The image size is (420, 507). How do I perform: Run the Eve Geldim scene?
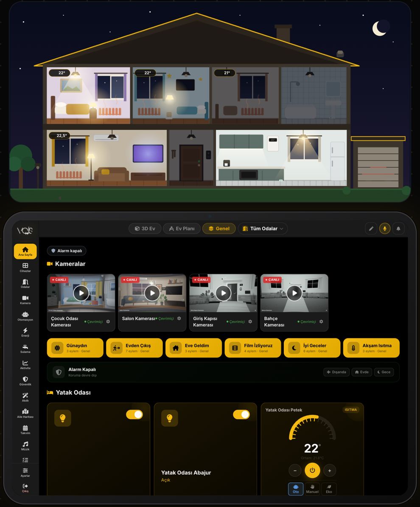[193, 348]
